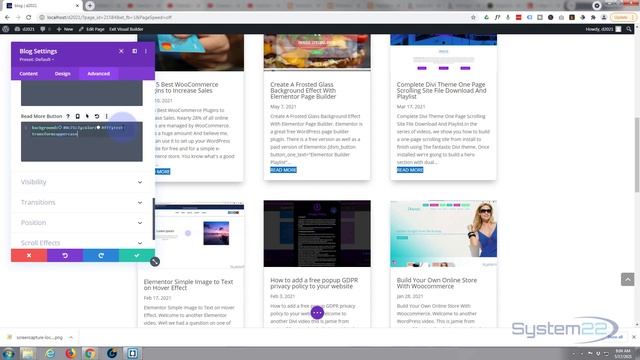640x360 pixels.
Task: Toggle responsive device icon for Read More Button
Action: [78, 116]
